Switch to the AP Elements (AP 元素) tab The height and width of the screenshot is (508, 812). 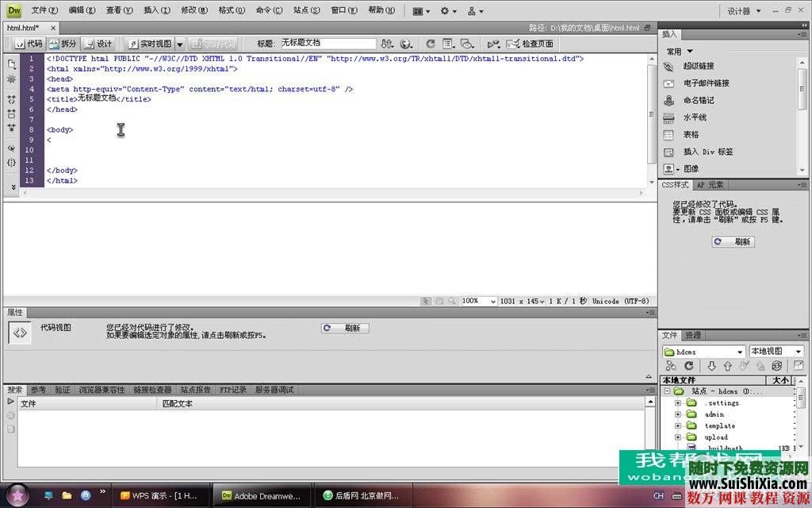tap(710, 185)
